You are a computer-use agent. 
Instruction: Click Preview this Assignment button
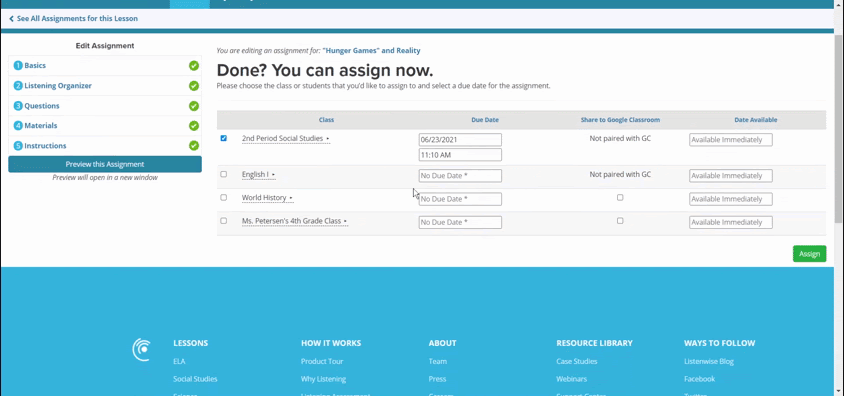[x=105, y=164]
